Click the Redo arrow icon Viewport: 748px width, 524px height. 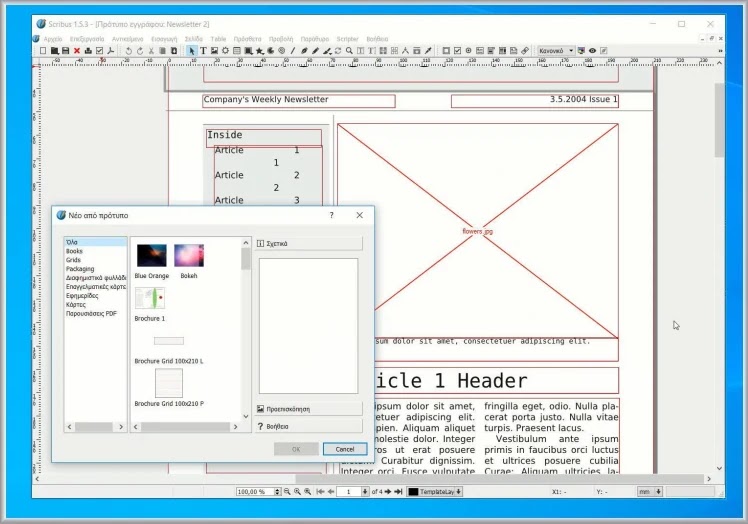click(x=140, y=51)
